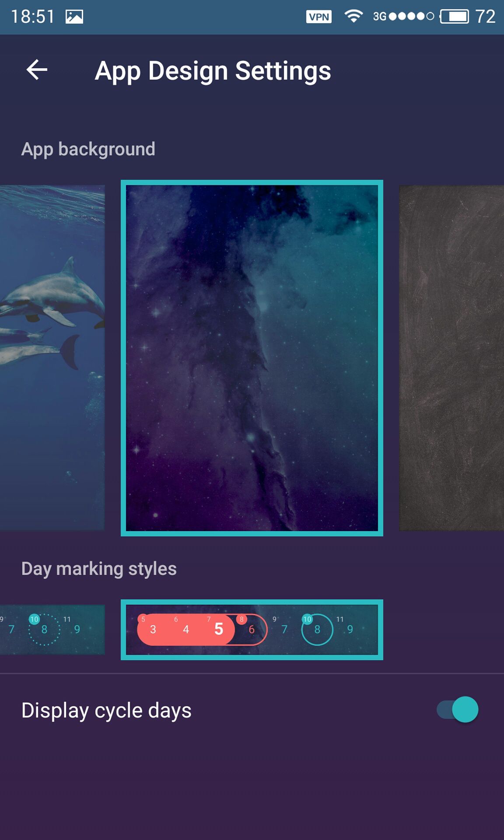The height and width of the screenshot is (840, 504).
Task: Tap the VPN indicator in status bar
Action: coord(319,17)
